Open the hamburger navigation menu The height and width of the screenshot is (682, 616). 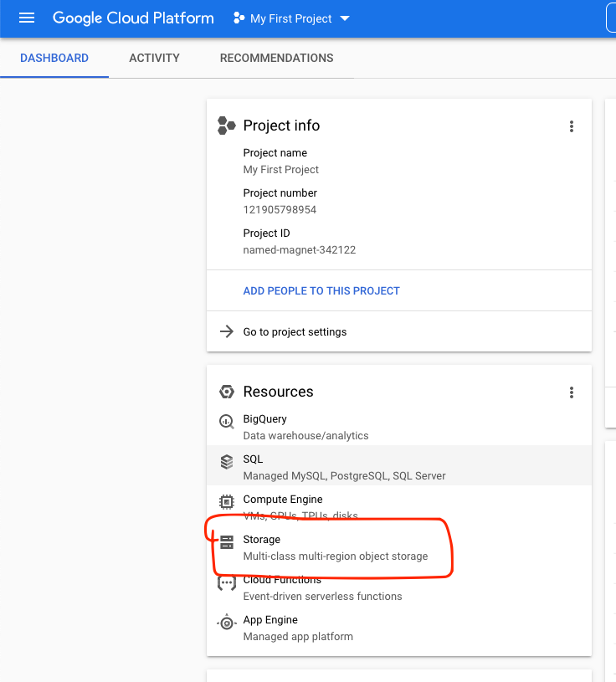coord(27,18)
